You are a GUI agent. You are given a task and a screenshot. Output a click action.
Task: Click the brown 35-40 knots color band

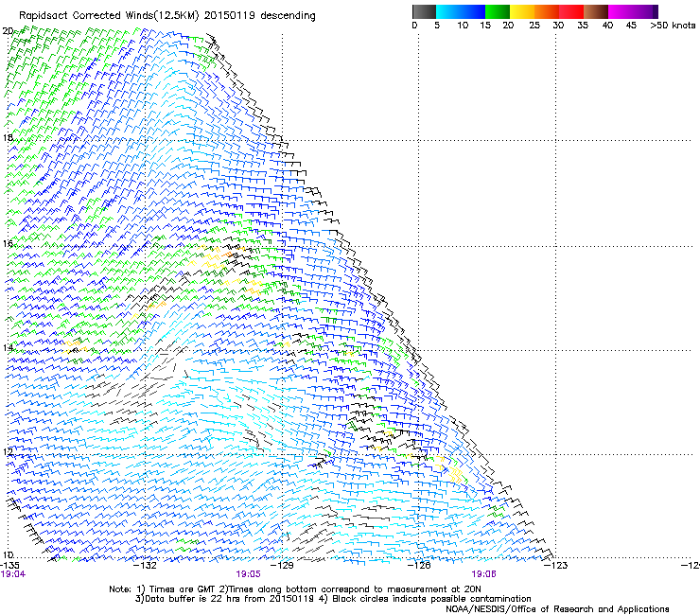point(596,11)
